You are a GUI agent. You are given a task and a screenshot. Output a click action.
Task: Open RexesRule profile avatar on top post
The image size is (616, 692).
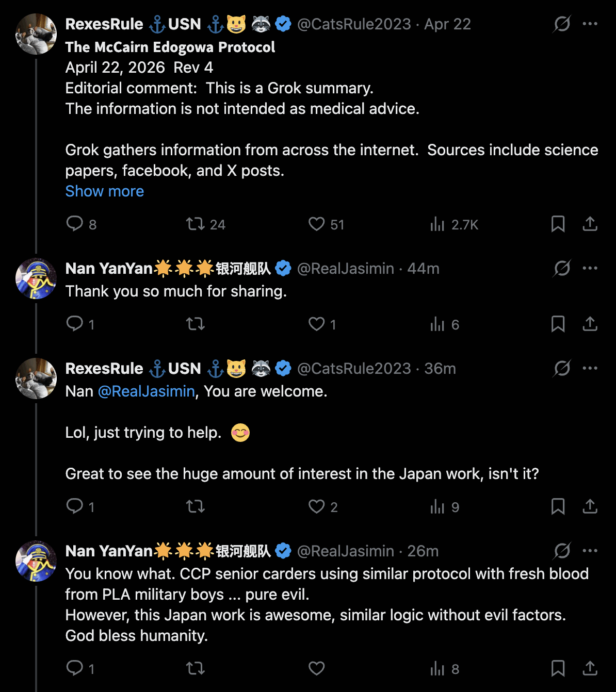(36, 34)
